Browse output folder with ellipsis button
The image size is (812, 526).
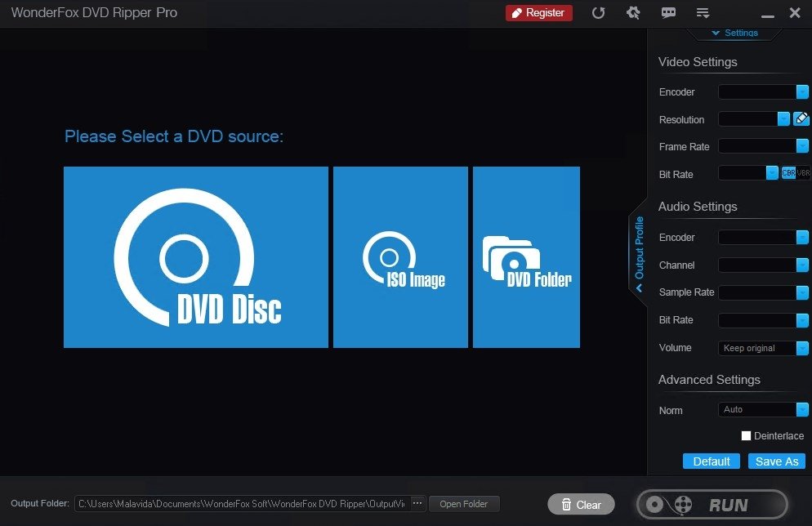(417, 503)
